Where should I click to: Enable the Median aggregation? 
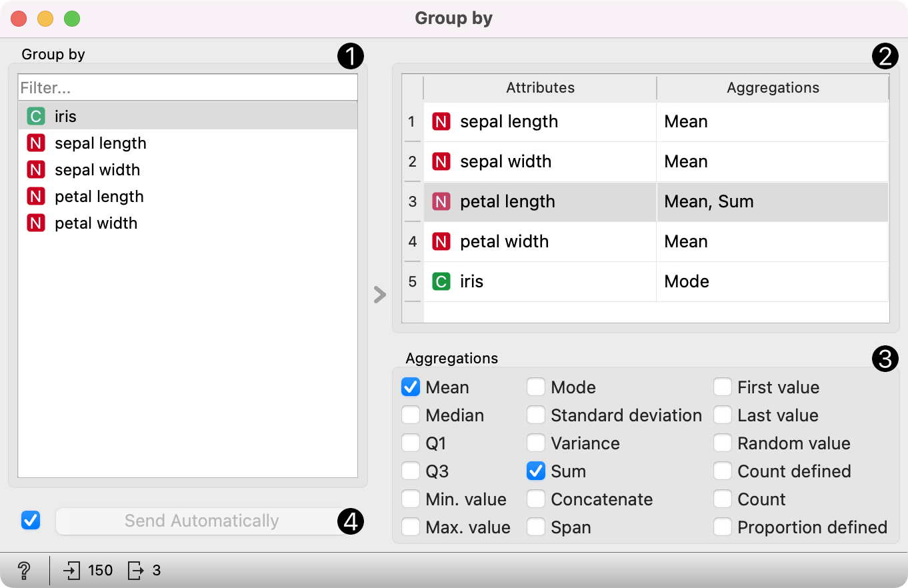coord(411,415)
